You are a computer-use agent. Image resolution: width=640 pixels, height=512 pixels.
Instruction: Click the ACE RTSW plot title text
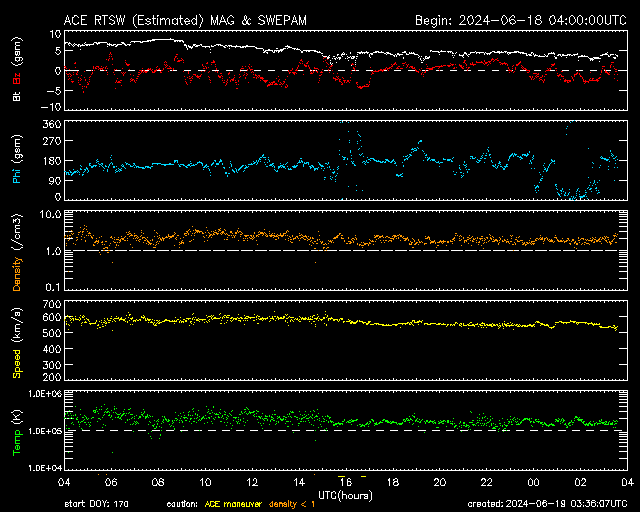pos(200,20)
